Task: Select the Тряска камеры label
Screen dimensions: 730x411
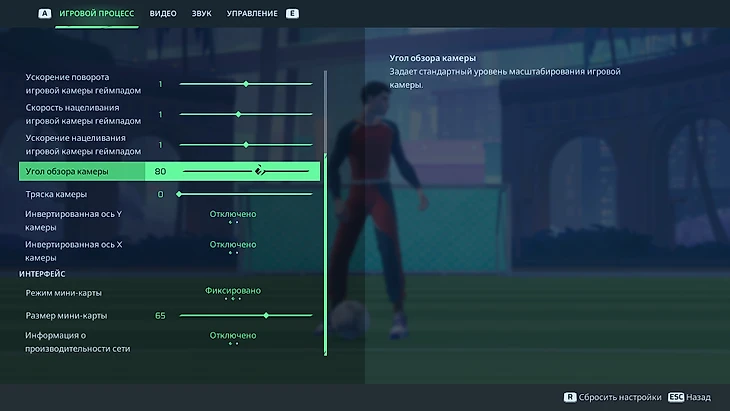Action: click(x=56, y=194)
